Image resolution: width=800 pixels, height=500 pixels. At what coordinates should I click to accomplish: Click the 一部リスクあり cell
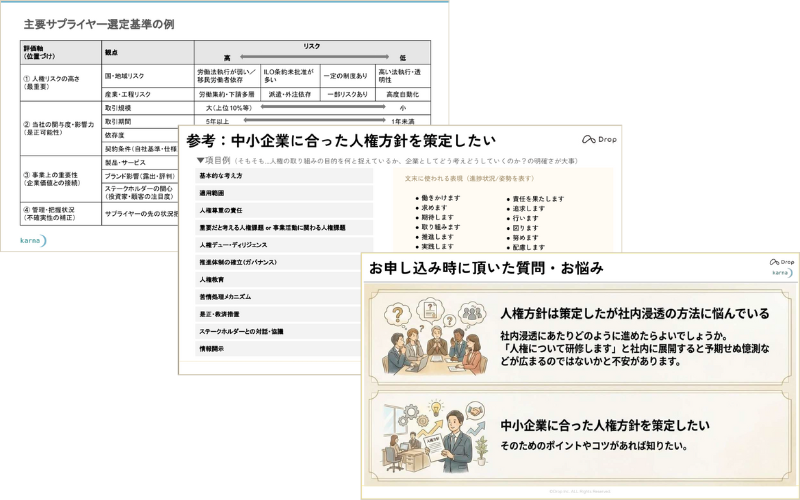(348, 94)
